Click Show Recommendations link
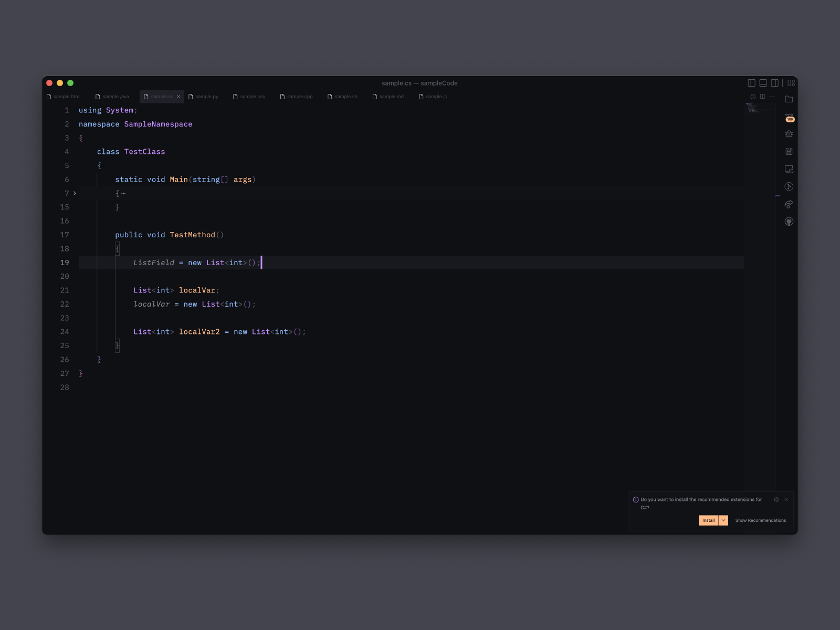 (x=761, y=520)
